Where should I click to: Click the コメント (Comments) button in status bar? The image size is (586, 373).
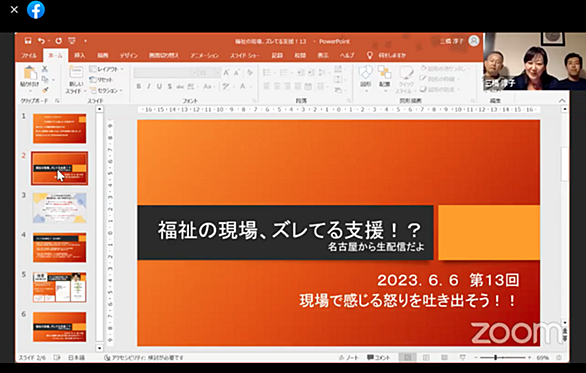(x=378, y=358)
